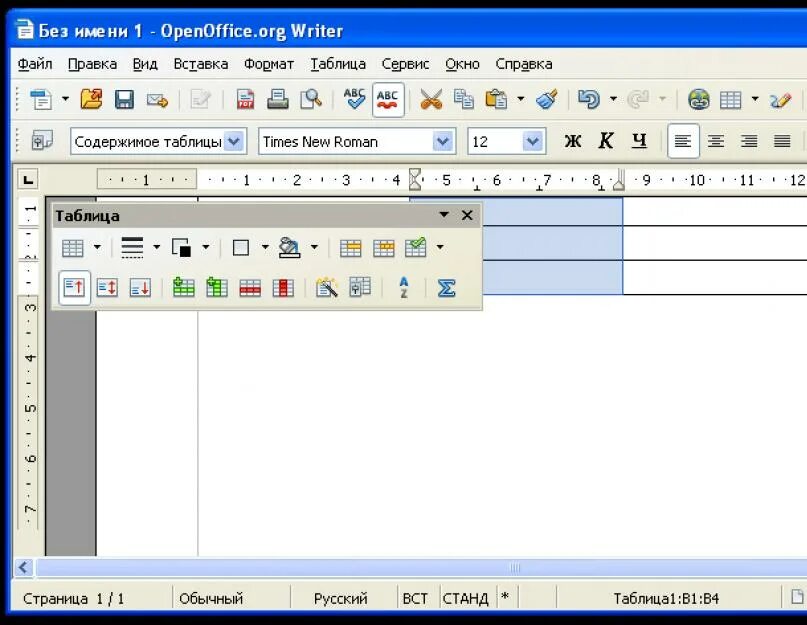Save the document with the floppy disk icon
The width and height of the screenshot is (807, 625).
pos(124,99)
